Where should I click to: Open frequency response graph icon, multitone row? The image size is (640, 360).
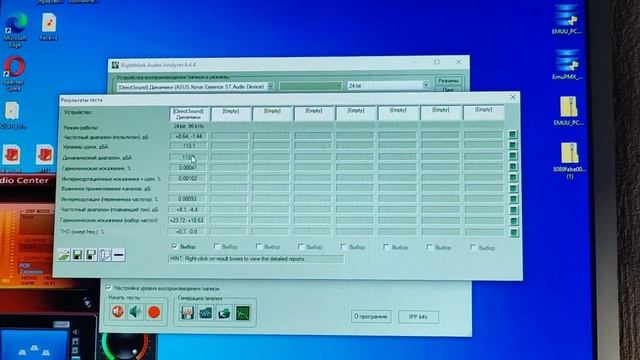click(x=512, y=134)
